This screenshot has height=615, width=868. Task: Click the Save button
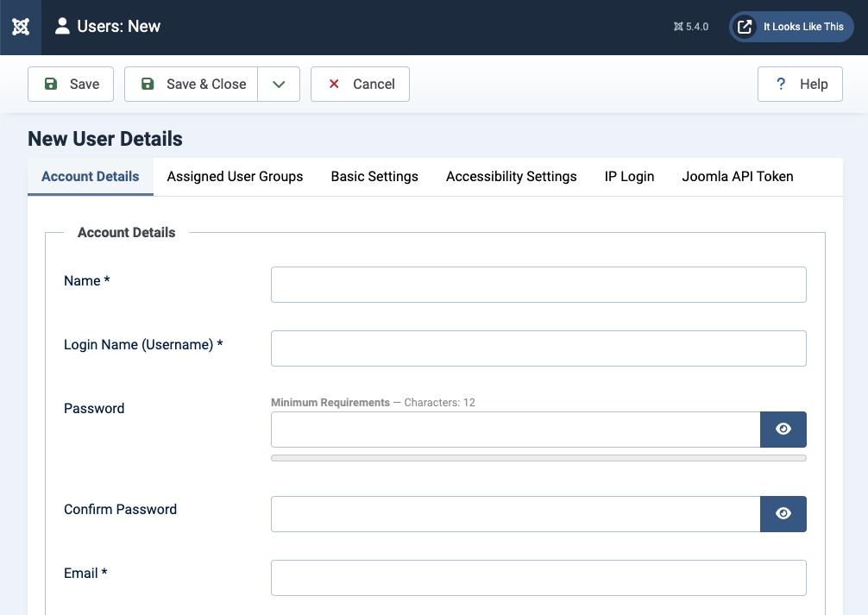(x=71, y=84)
